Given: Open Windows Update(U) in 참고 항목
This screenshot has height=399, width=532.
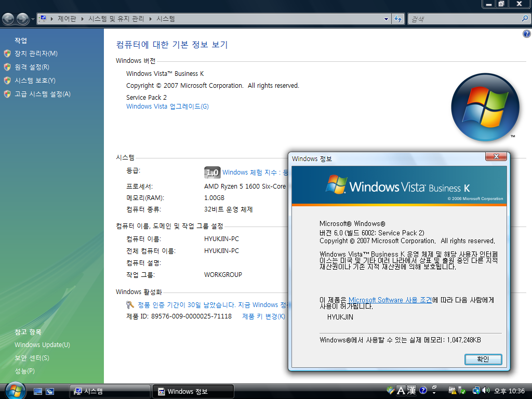Looking at the screenshot, I should click(x=43, y=345).
